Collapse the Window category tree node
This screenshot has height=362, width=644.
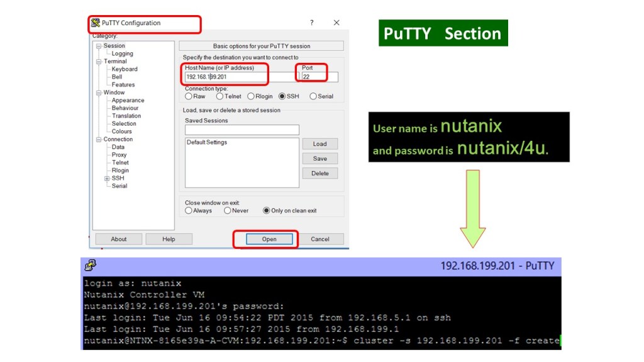click(99, 93)
